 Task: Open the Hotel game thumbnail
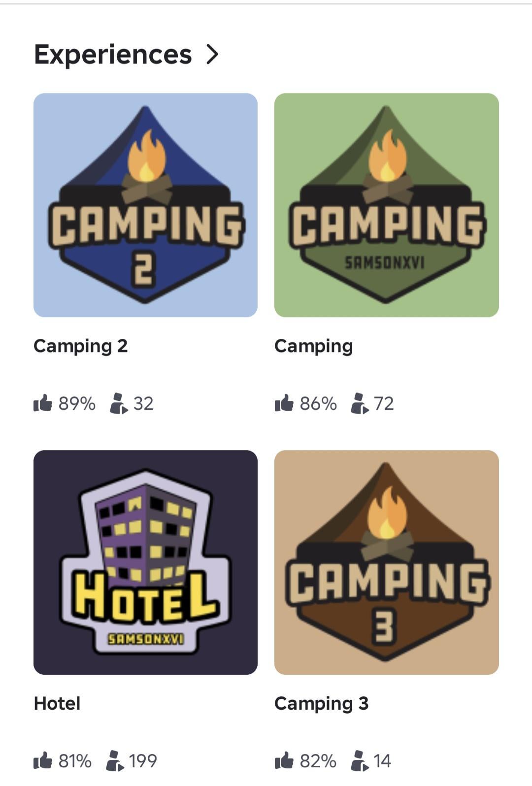[145, 562]
